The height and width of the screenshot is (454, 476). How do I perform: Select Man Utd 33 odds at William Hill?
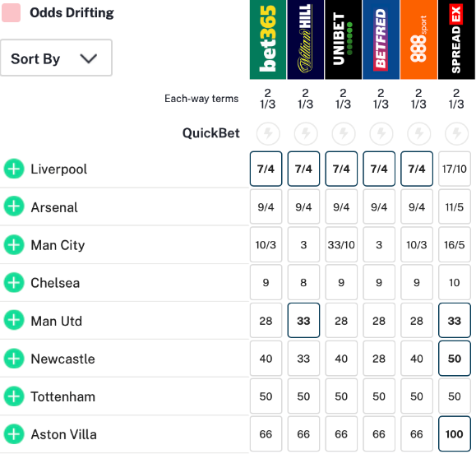point(303,321)
